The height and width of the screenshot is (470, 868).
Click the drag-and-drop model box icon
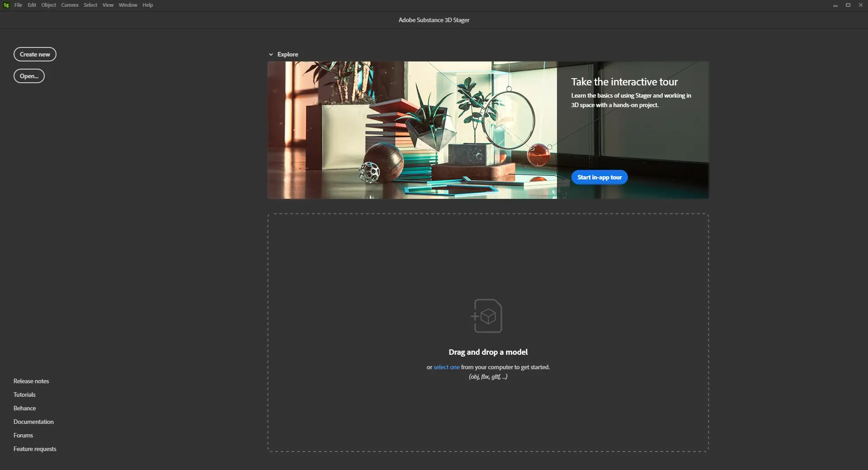[487, 316]
